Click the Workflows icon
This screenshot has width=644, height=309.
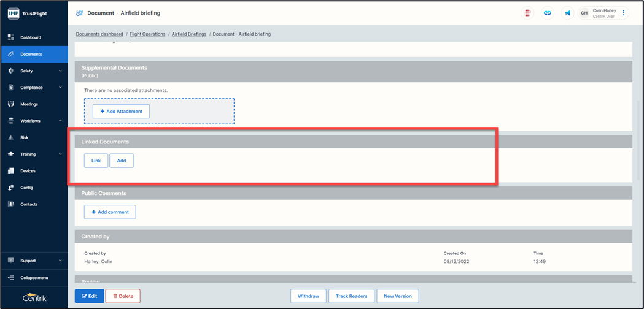coord(11,121)
